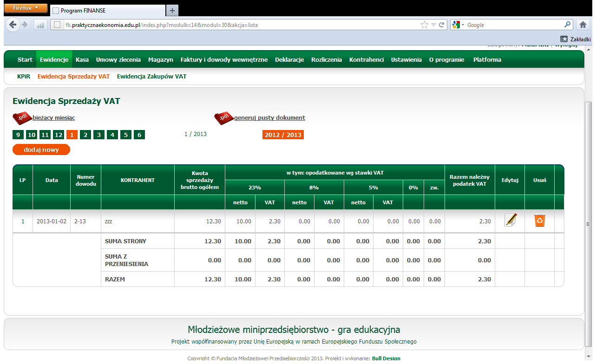Open the O programie menu
Screen dimensions: 596x364
[x=446, y=59]
